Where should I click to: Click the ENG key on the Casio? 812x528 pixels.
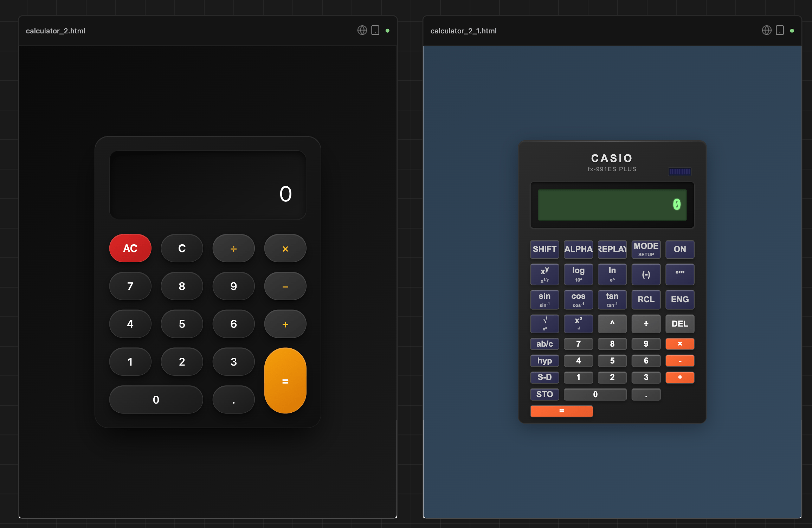pyautogui.click(x=680, y=300)
